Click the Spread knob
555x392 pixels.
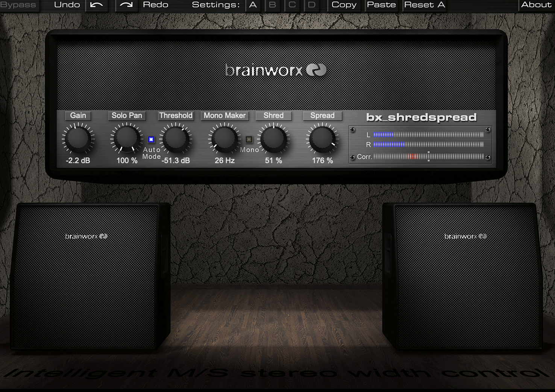pos(322,139)
